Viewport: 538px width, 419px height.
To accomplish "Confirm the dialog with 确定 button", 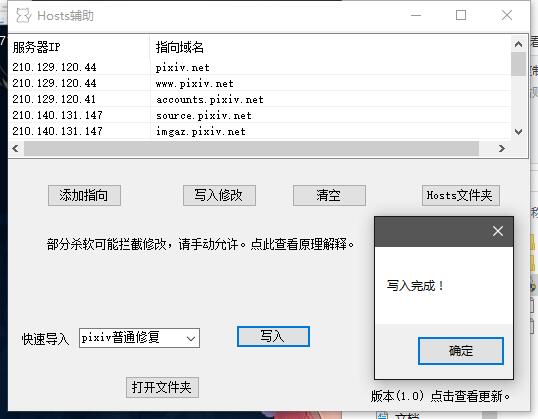I will click(461, 351).
